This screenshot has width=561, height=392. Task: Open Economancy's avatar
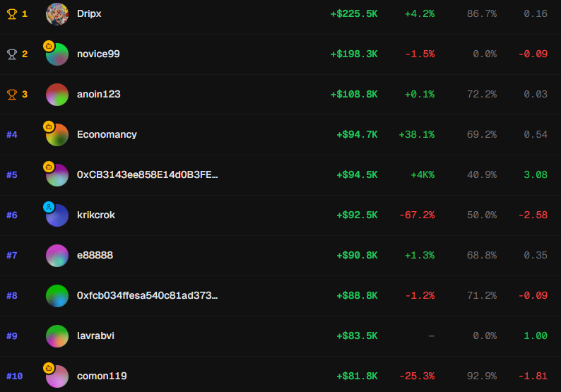(x=57, y=135)
